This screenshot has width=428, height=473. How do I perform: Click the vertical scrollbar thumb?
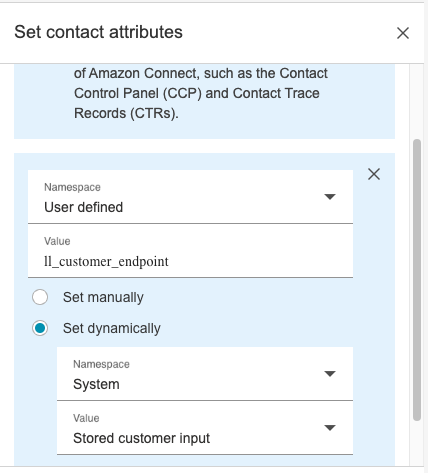pyautogui.click(x=417, y=280)
